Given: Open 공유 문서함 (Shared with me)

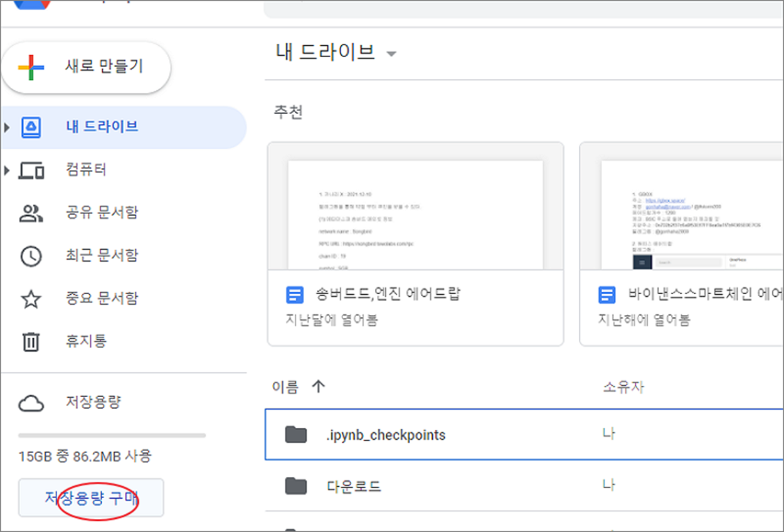Looking at the screenshot, I should pyautogui.click(x=102, y=212).
